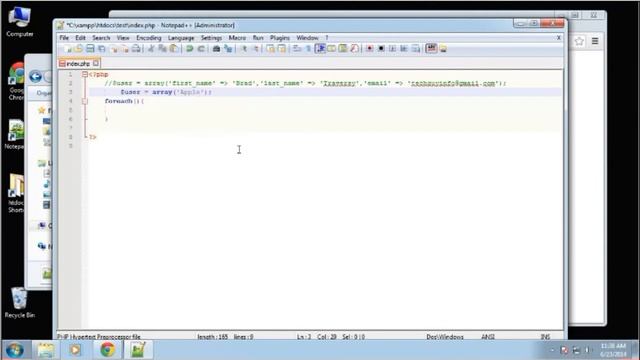Image resolution: width=640 pixels, height=360 pixels.
Task: Click the "Ln : 3" status bar text
Action: (x=304, y=337)
